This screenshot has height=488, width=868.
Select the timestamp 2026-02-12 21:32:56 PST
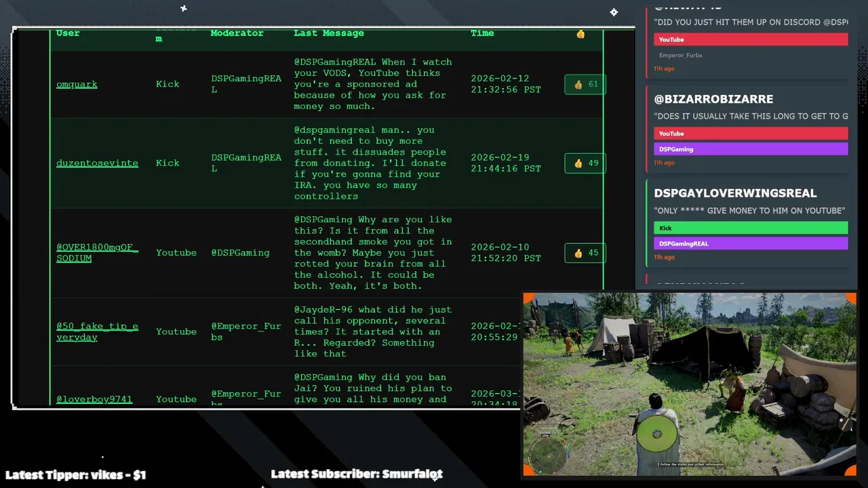(x=506, y=84)
